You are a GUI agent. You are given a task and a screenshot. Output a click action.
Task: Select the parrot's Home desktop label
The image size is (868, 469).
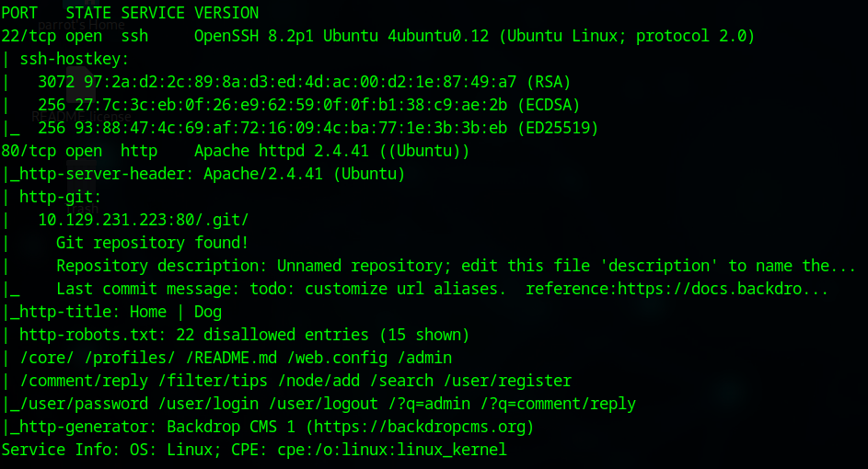pyautogui.click(x=81, y=25)
